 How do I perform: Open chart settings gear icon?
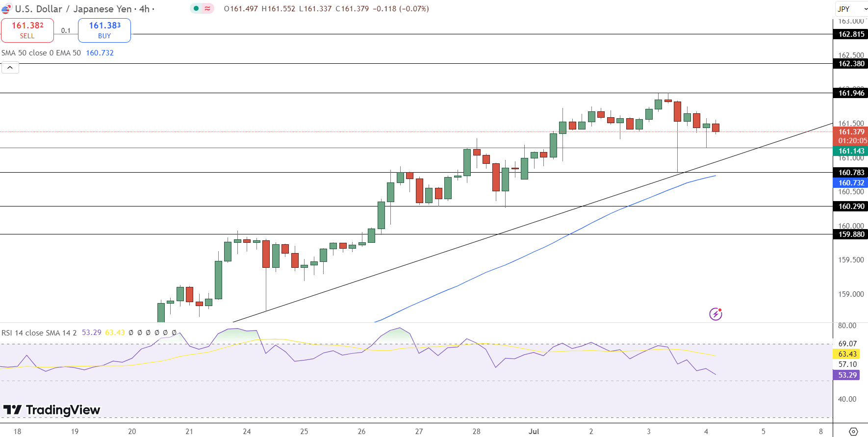(853, 432)
